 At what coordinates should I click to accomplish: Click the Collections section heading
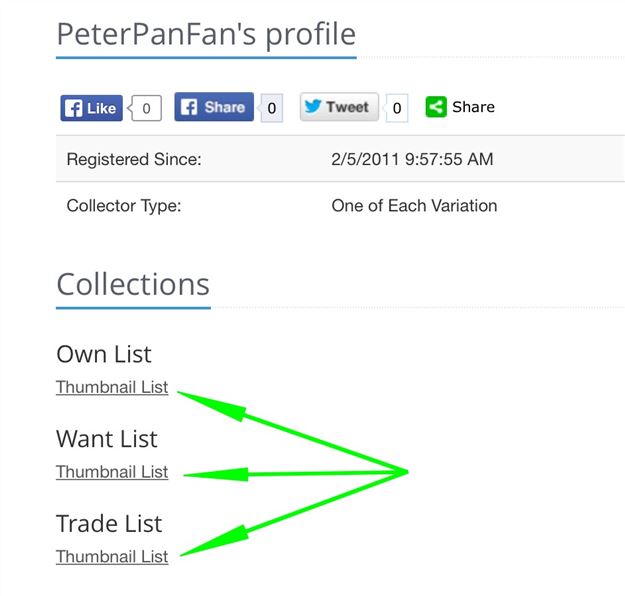133,285
